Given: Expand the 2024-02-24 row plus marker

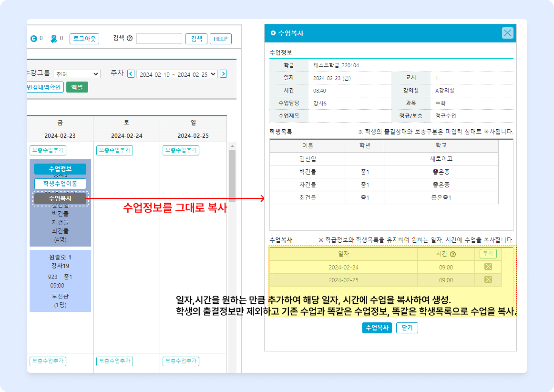Looking at the screenshot, I should coord(272,263).
